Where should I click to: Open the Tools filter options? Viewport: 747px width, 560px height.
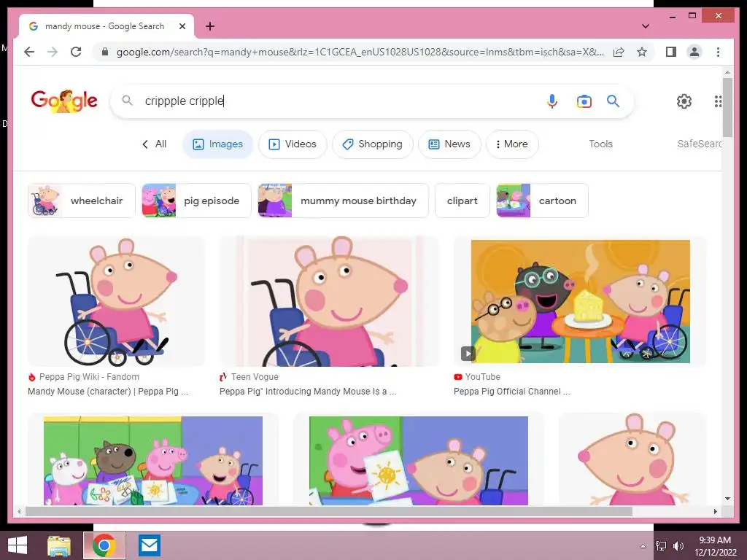[600, 144]
